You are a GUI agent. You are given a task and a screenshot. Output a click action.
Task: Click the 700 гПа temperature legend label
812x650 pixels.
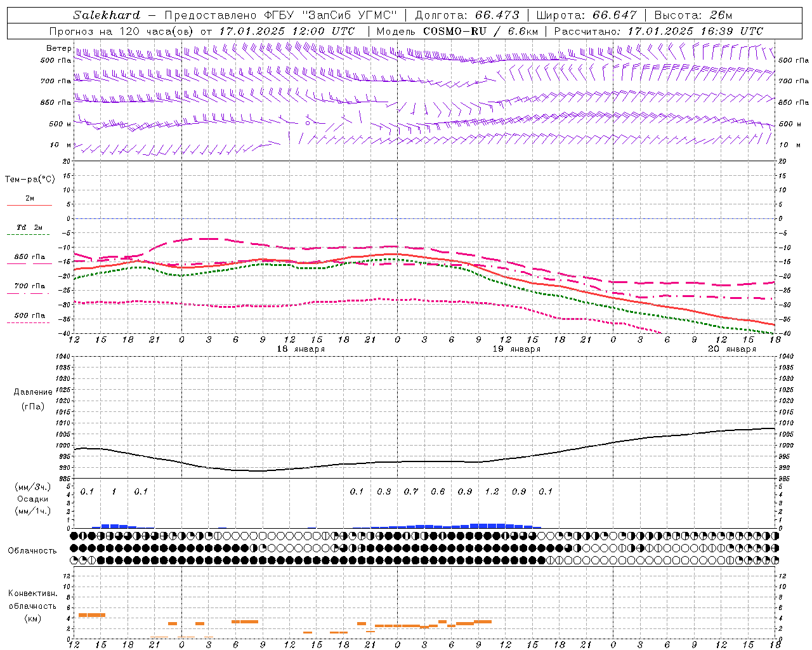[x=30, y=286]
